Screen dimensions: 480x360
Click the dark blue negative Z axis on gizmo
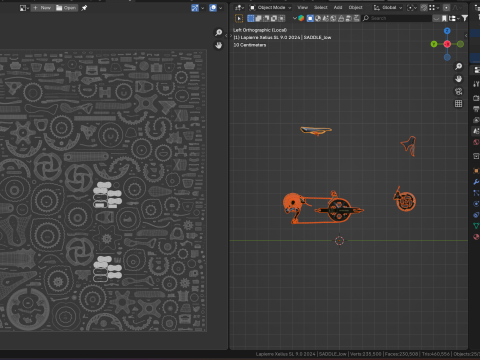[447, 57]
